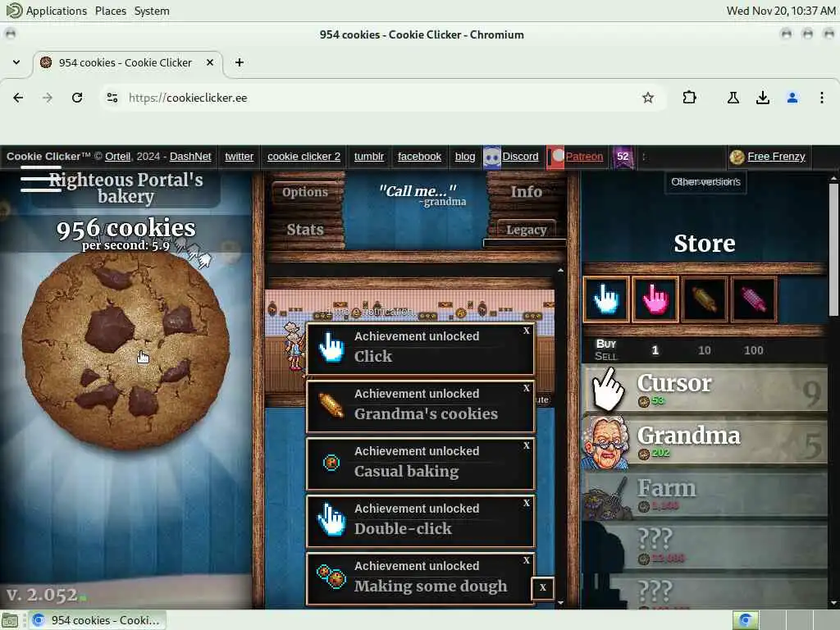Set bulk purchase amount to 100
840x630 pixels.
tap(753, 350)
